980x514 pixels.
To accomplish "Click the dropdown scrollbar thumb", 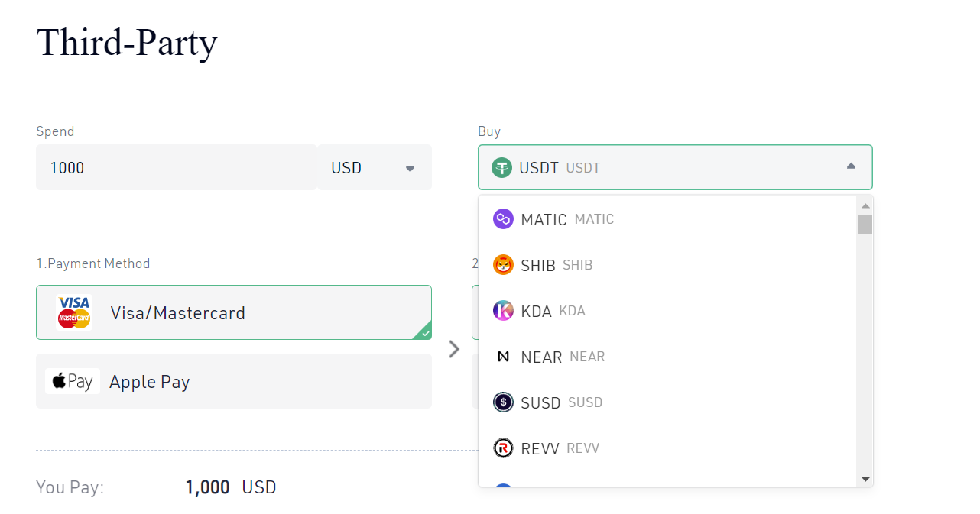I will 865,224.
